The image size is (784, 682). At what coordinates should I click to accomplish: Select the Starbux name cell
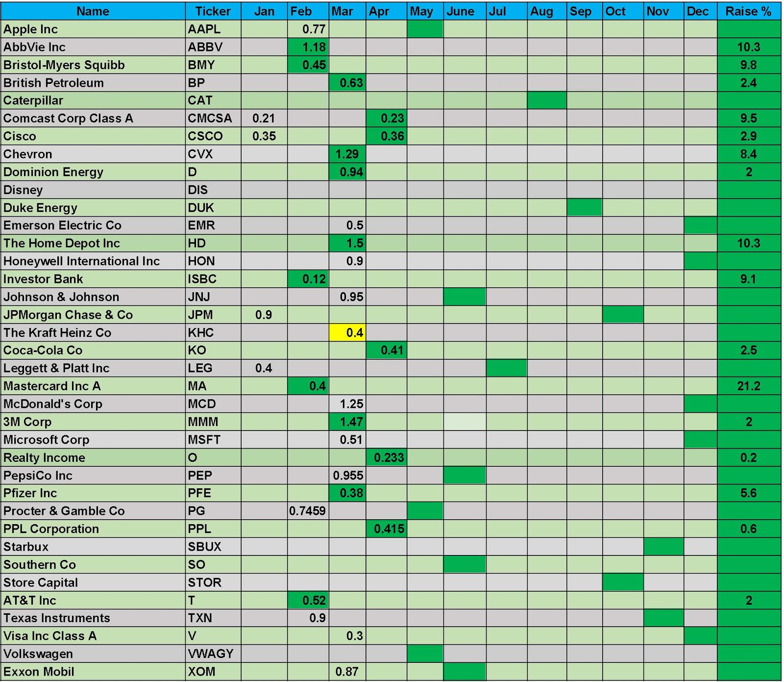coord(93,546)
